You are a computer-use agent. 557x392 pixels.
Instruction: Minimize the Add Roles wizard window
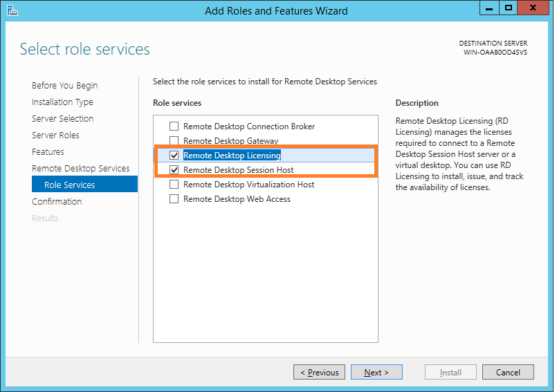click(x=491, y=8)
